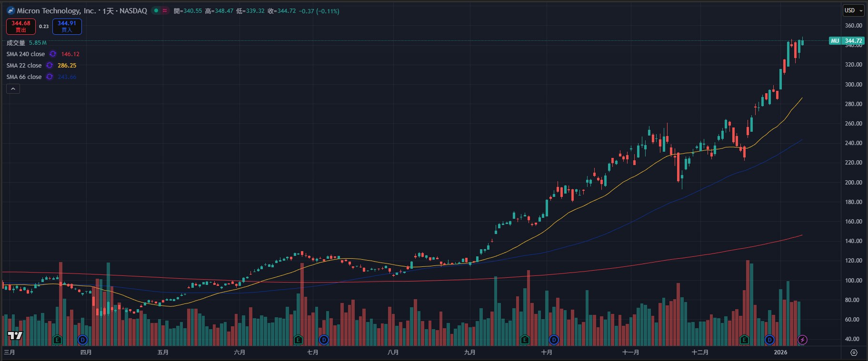
Task: Click the SMA 66 refresh icon
Action: coord(50,77)
